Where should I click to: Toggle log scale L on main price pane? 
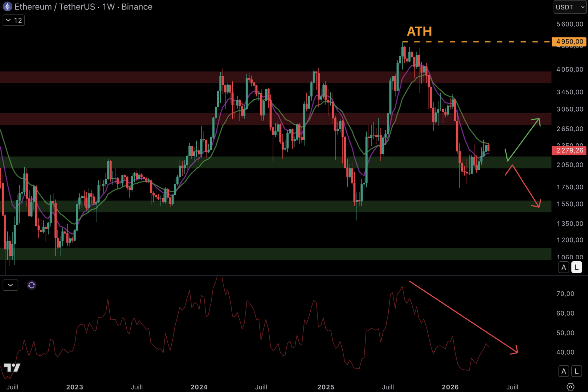click(x=576, y=268)
